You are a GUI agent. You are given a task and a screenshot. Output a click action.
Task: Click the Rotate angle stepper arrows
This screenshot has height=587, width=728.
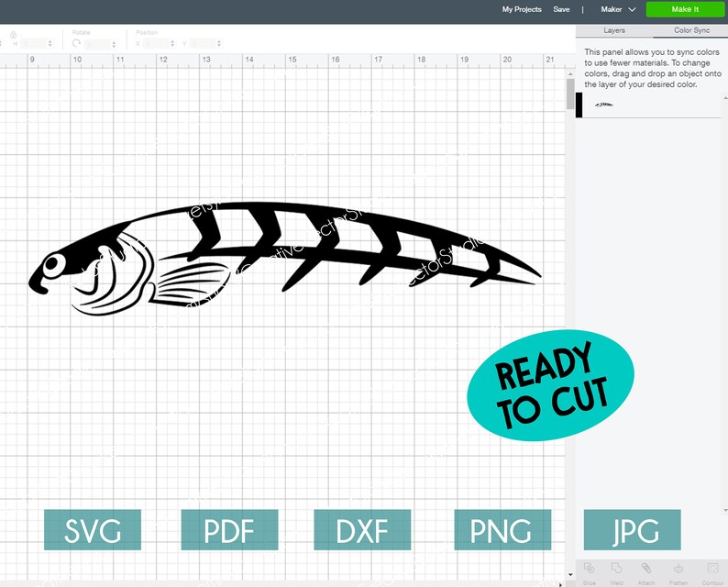114,44
